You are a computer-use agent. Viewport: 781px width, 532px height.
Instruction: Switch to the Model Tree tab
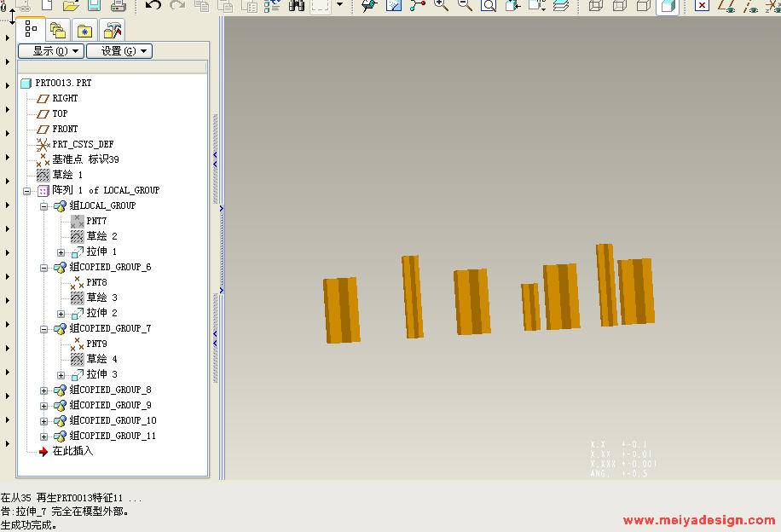(31, 29)
